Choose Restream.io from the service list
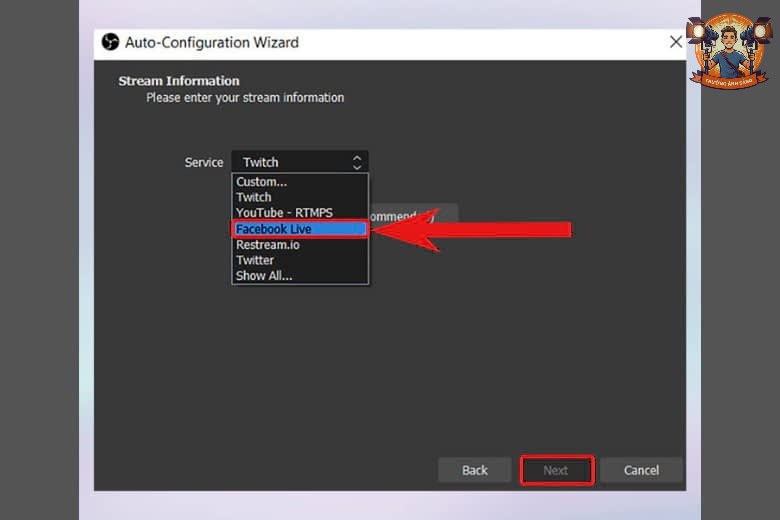780x520 pixels. pyautogui.click(x=300, y=245)
